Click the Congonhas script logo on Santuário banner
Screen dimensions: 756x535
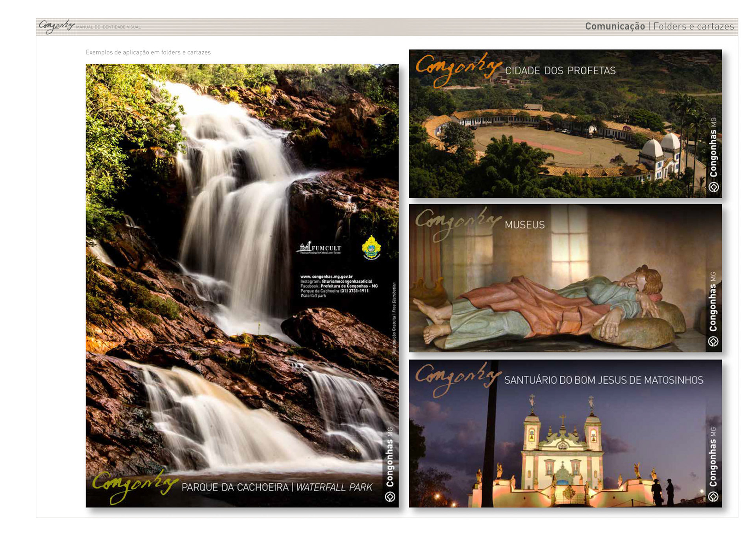click(x=459, y=379)
